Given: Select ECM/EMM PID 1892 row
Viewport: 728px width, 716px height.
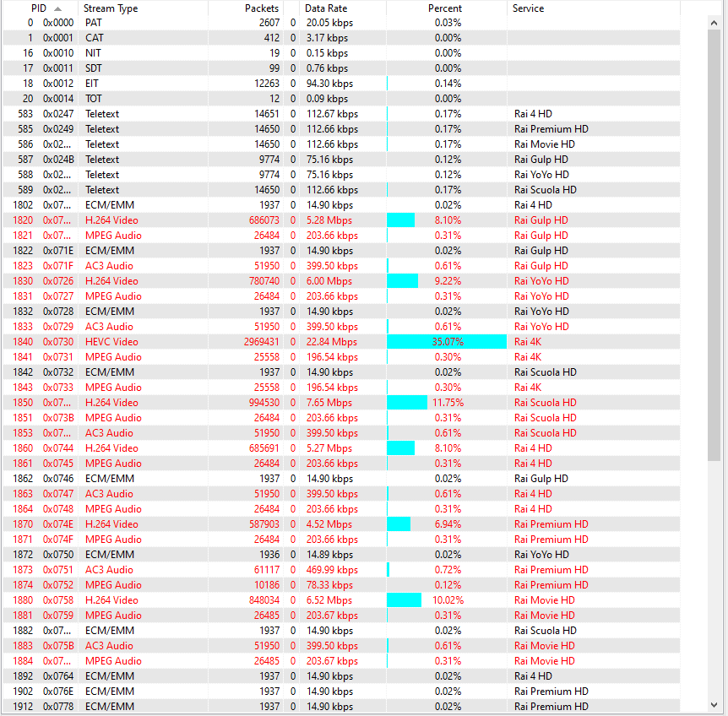Looking at the screenshot, I should pos(341,676).
